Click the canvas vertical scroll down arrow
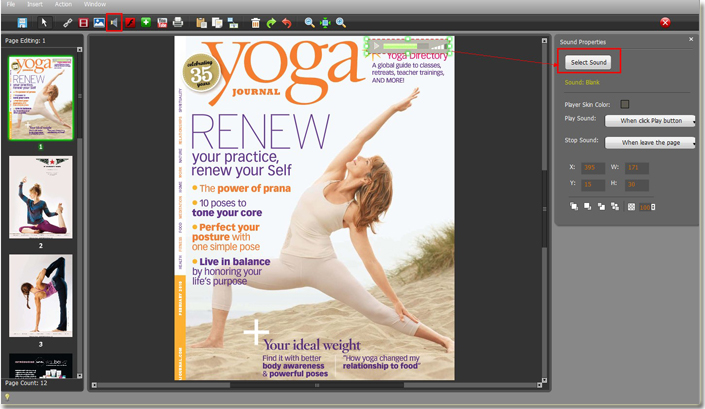This screenshot has height=409, width=705. (x=544, y=380)
